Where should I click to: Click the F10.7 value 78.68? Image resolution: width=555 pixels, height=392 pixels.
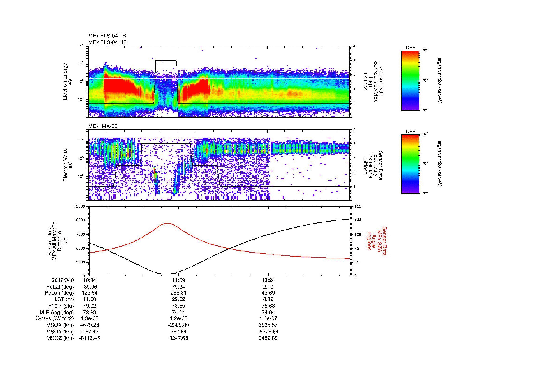268,306
